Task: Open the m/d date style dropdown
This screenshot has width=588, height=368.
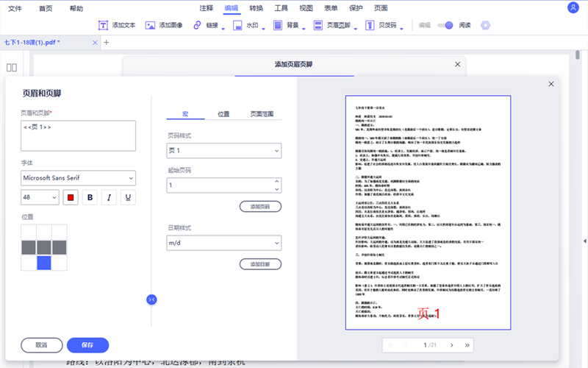Action: 224,242
